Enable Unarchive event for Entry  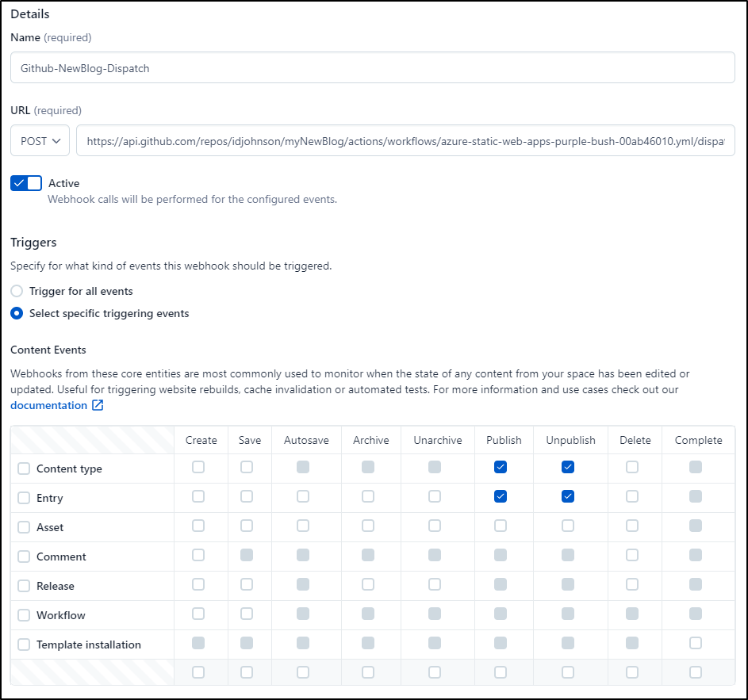point(435,496)
